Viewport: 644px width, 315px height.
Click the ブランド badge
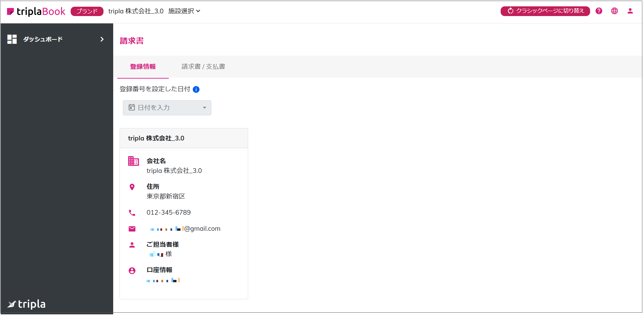[87, 11]
